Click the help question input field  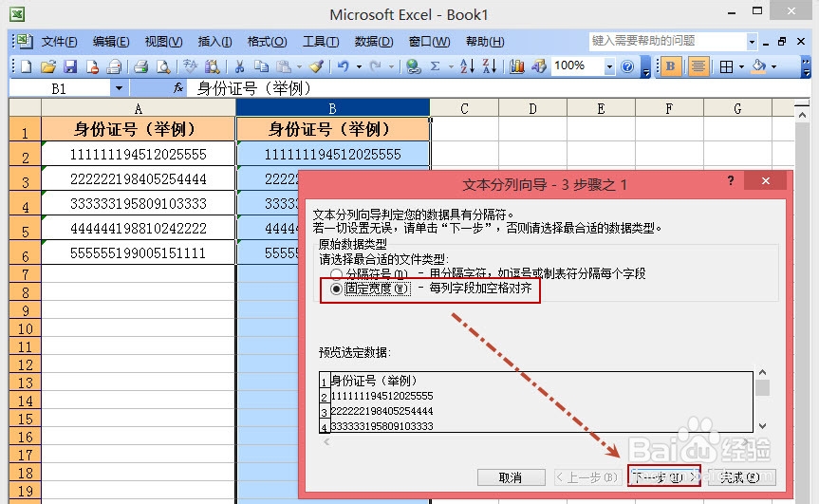668,41
